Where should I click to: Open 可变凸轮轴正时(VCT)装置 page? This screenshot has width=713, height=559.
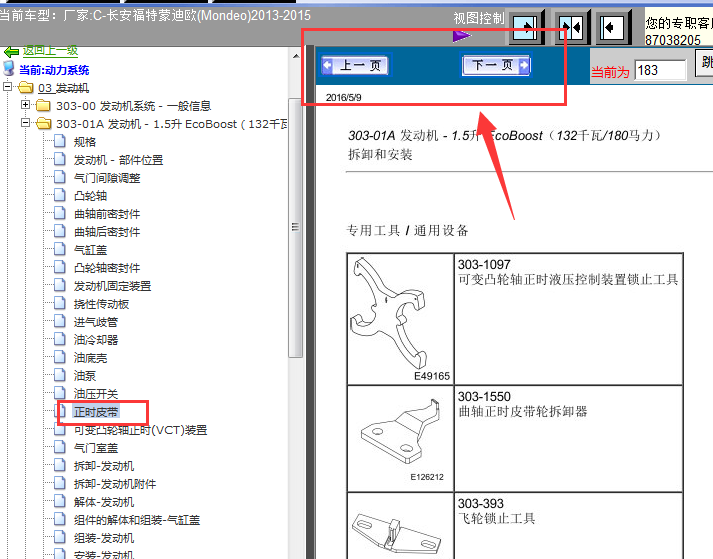tap(140, 430)
